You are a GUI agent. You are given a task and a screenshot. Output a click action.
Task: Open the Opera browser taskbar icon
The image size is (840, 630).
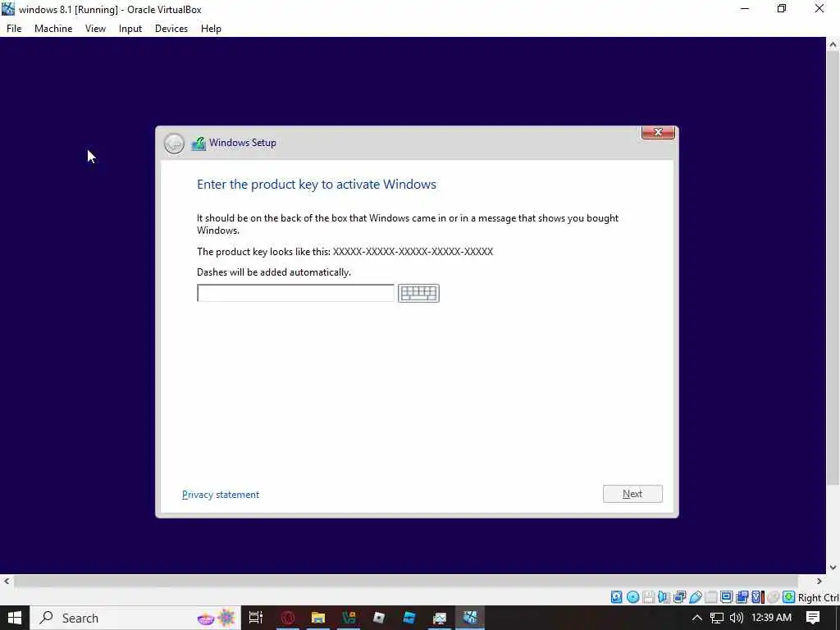click(x=288, y=618)
